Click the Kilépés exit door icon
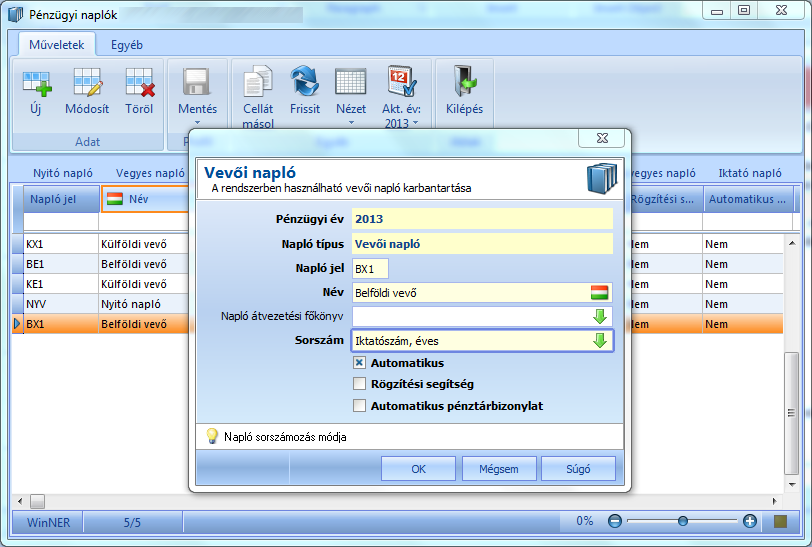 pyautogui.click(x=465, y=81)
